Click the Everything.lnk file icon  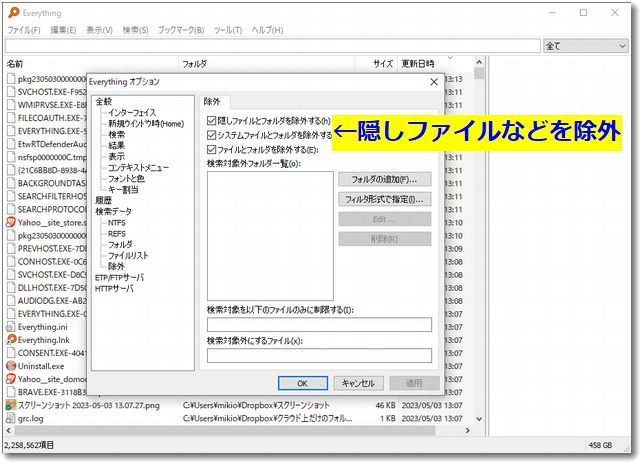pos(11,340)
